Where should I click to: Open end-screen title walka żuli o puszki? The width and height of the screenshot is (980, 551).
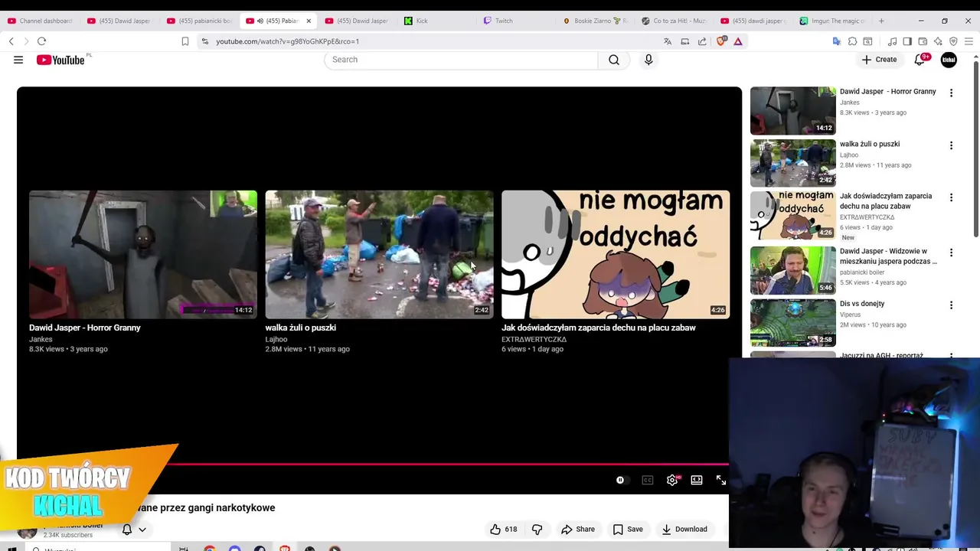pos(301,328)
